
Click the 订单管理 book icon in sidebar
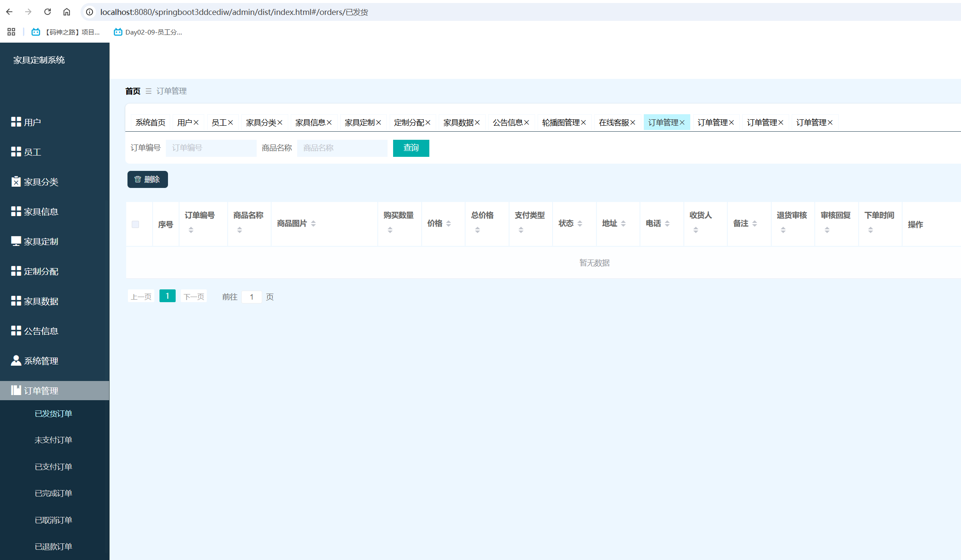[x=16, y=390]
